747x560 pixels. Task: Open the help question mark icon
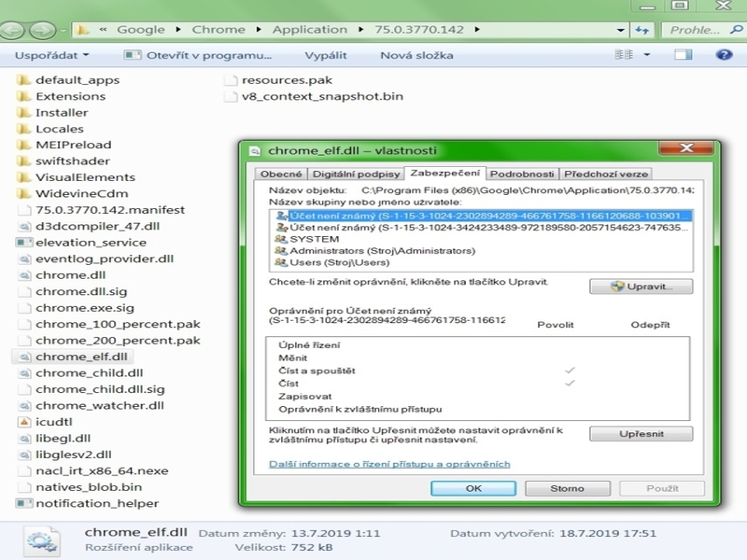(724, 55)
